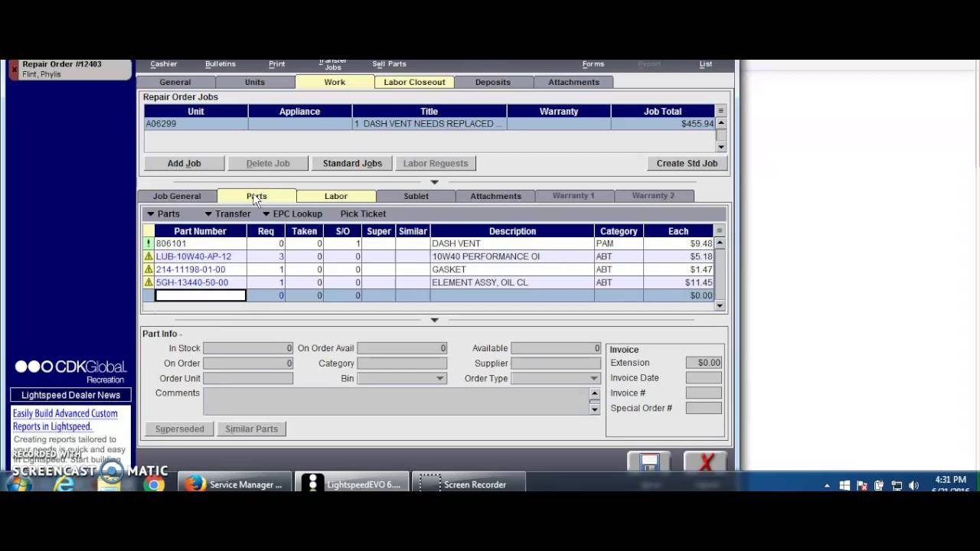Click the parts grid scroll up arrow
This screenshot has height=551, width=980.
click(x=720, y=243)
